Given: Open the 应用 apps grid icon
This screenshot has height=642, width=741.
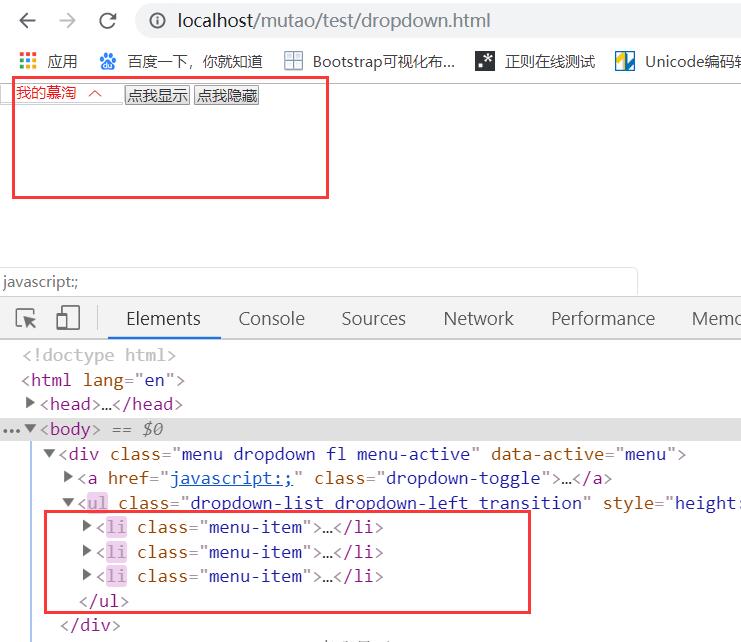Looking at the screenshot, I should pyautogui.click(x=28, y=61).
